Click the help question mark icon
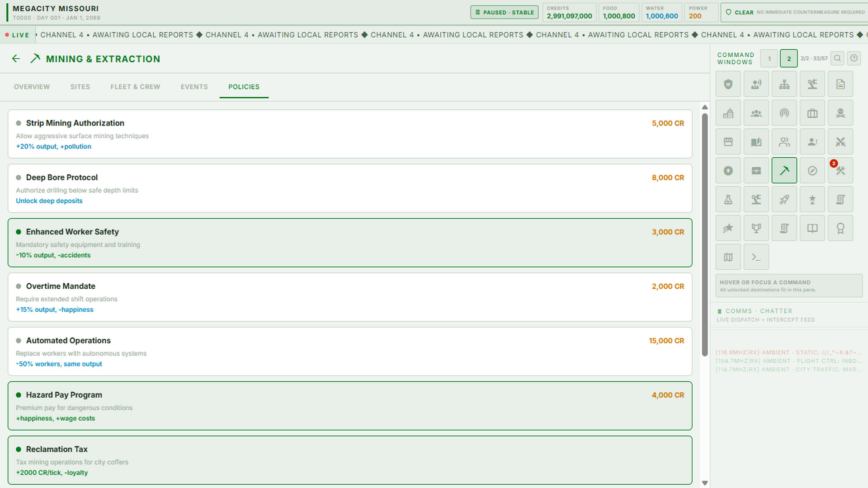Image resolution: width=868 pixels, height=488 pixels. [x=854, y=58]
